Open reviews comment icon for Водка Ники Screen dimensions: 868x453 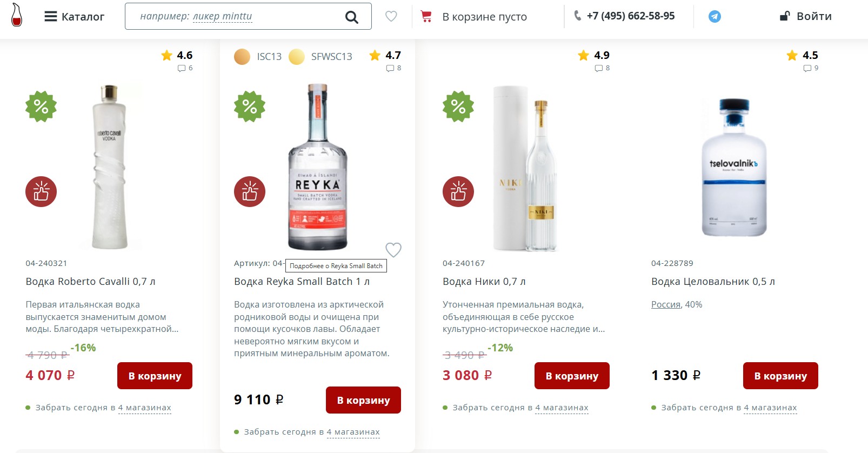pos(598,69)
